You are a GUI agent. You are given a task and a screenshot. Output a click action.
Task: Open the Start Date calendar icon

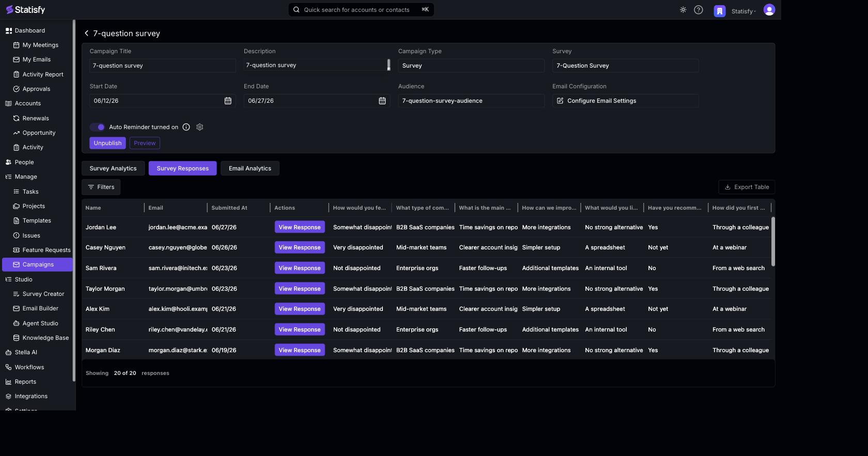tap(228, 101)
